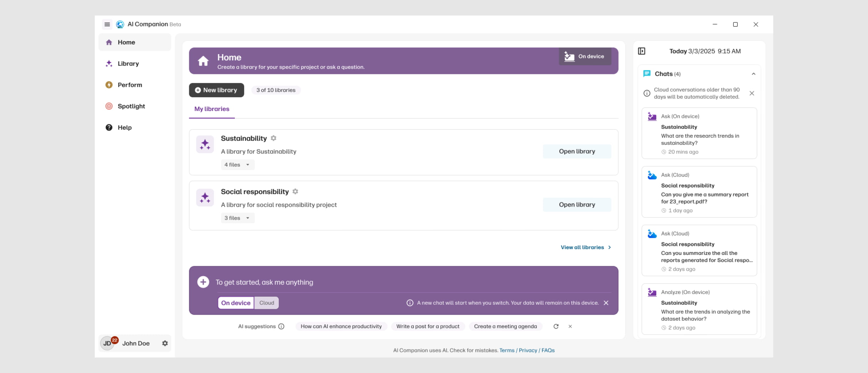Refresh the AI suggestions
The image size is (868, 373).
(x=556, y=326)
